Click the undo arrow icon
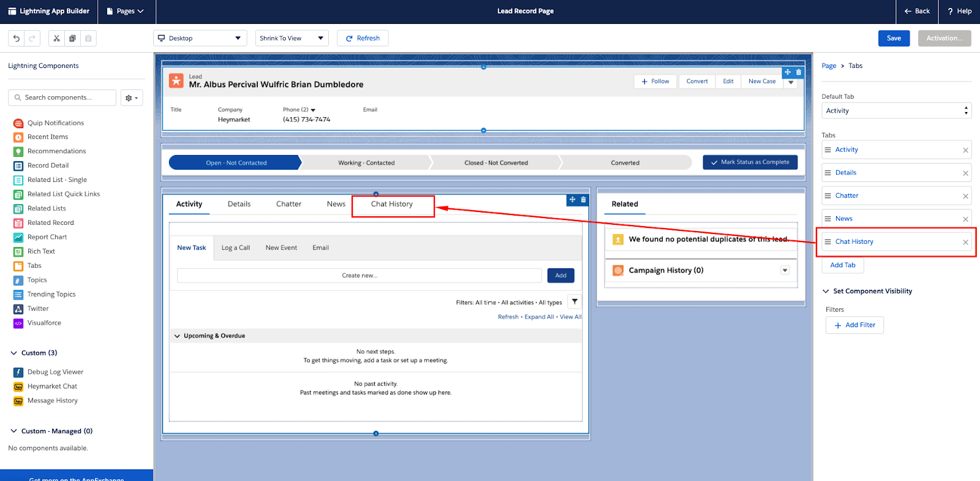 (17, 38)
